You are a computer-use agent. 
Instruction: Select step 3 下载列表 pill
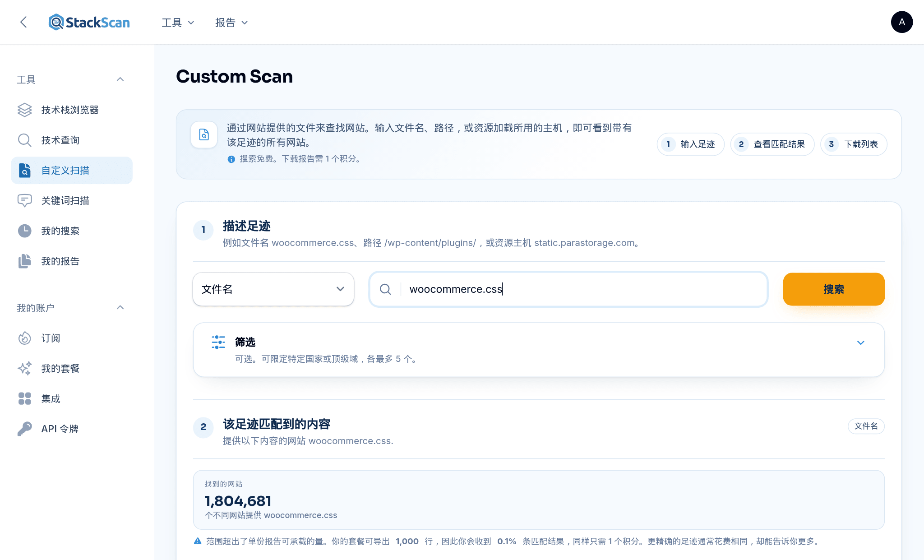[854, 144]
